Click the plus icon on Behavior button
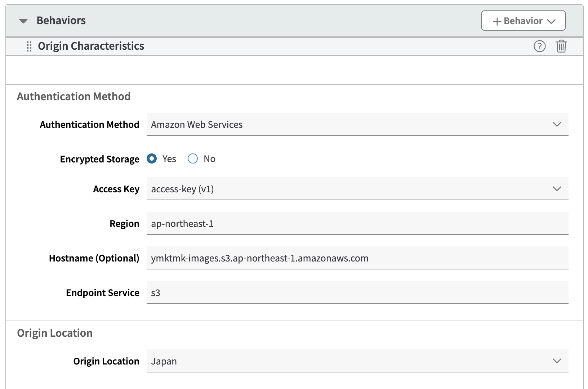This screenshot has height=389, width=588. click(x=497, y=22)
